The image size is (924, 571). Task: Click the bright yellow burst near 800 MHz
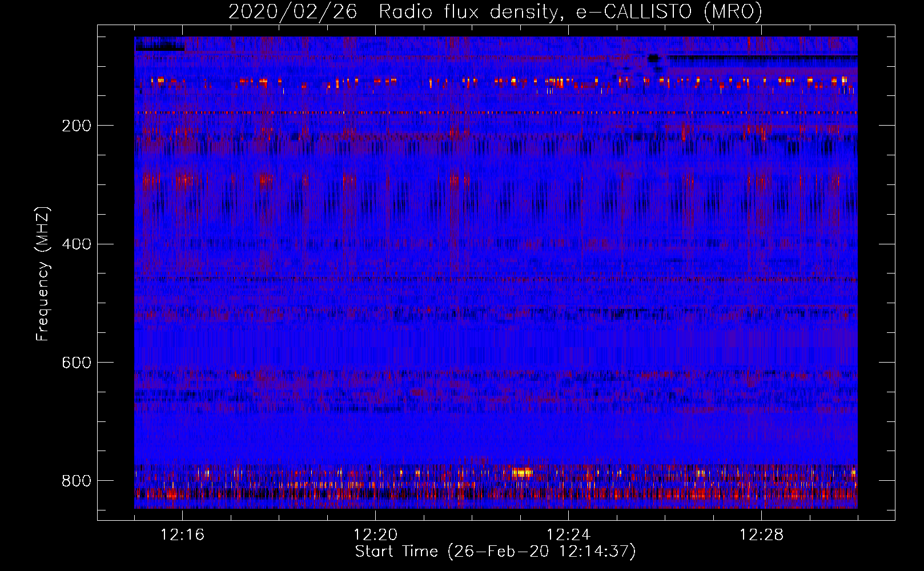pyautogui.click(x=522, y=472)
